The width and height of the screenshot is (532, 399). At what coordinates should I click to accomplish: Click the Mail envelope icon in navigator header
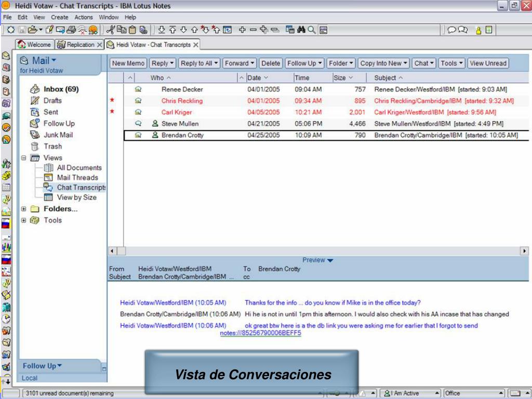coord(24,61)
